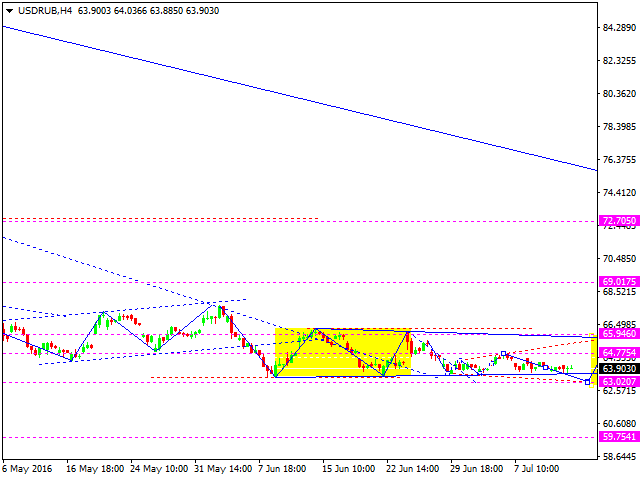
Task: Select the 63.0207 magenta price level label
Action: [619, 382]
